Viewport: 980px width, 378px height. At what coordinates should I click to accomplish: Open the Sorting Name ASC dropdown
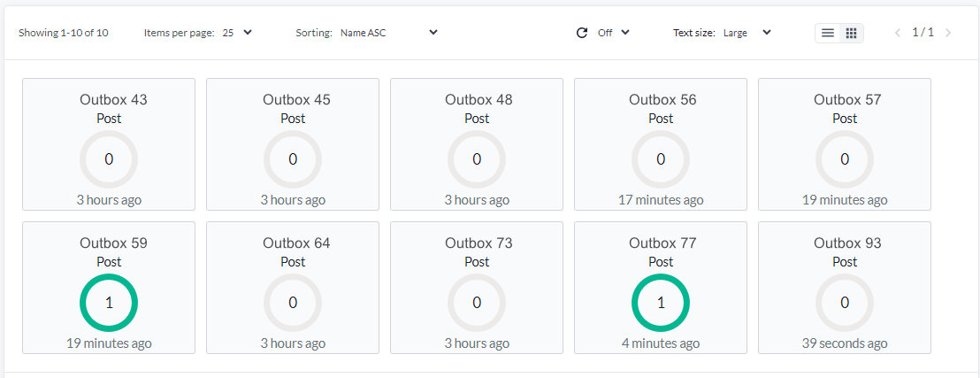point(389,33)
